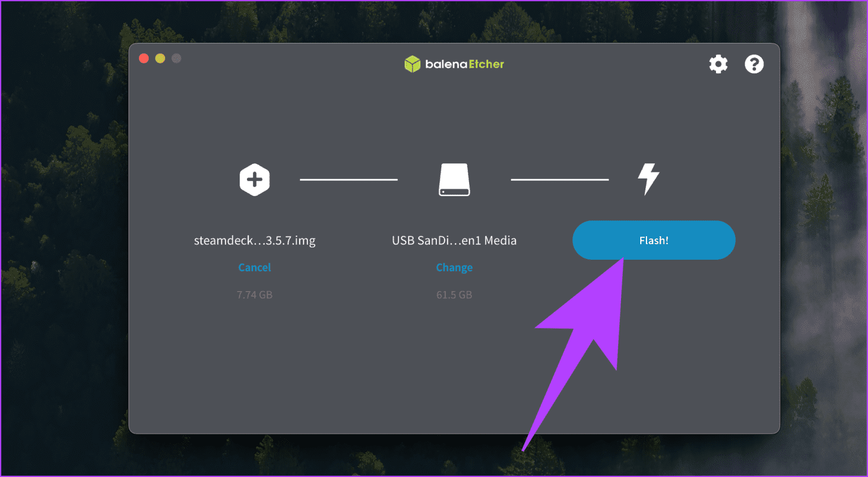Click the 61.5 GB drive size
This screenshot has height=477, width=868.
[x=454, y=294]
